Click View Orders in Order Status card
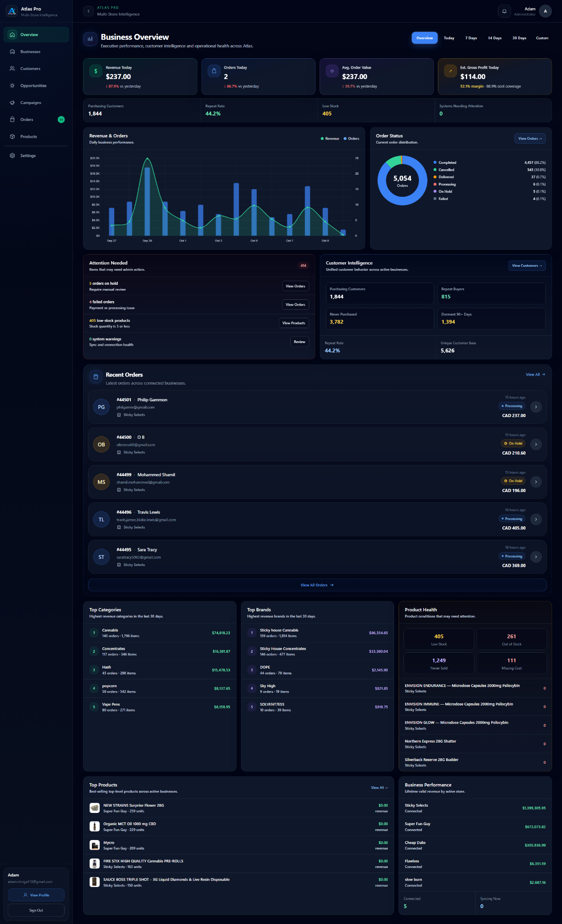This screenshot has height=924, width=562. [x=530, y=139]
